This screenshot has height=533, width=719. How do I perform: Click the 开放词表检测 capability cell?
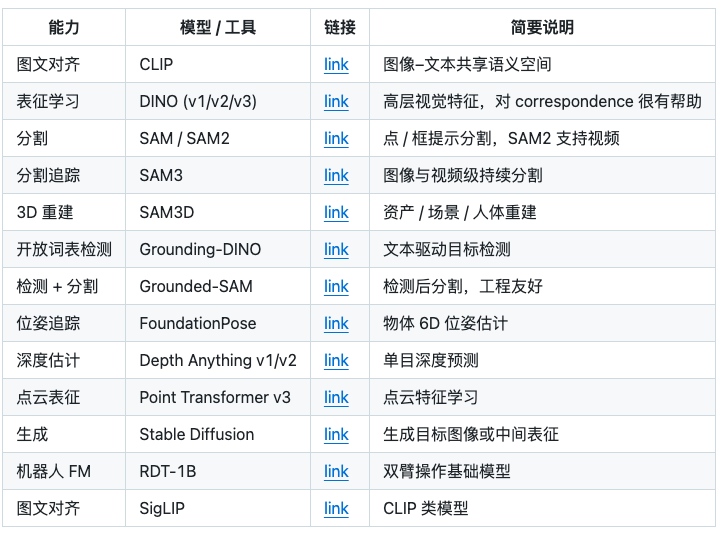point(64,250)
